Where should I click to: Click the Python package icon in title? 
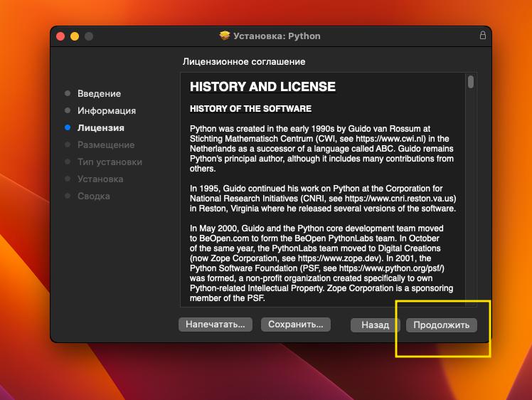[x=225, y=36]
